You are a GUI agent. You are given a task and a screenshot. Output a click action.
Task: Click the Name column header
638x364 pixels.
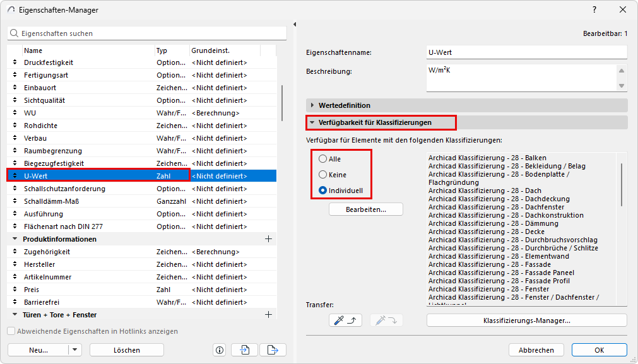click(89, 50)
